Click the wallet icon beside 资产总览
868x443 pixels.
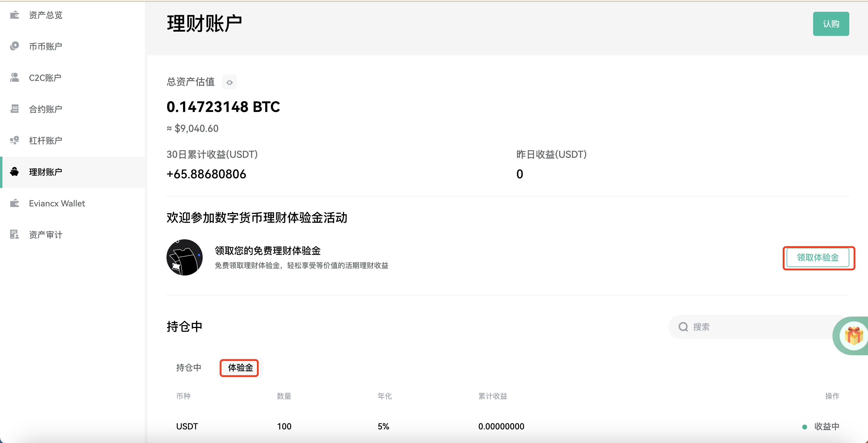coord(14,15)
